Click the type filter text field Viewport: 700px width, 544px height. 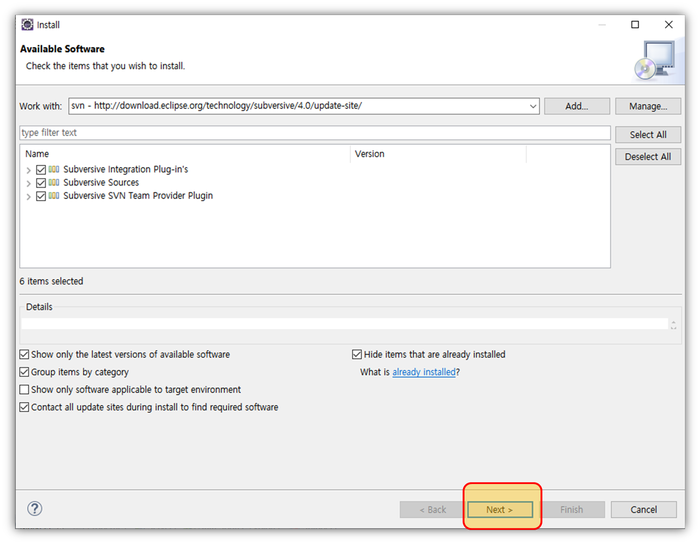coord(315,133)
